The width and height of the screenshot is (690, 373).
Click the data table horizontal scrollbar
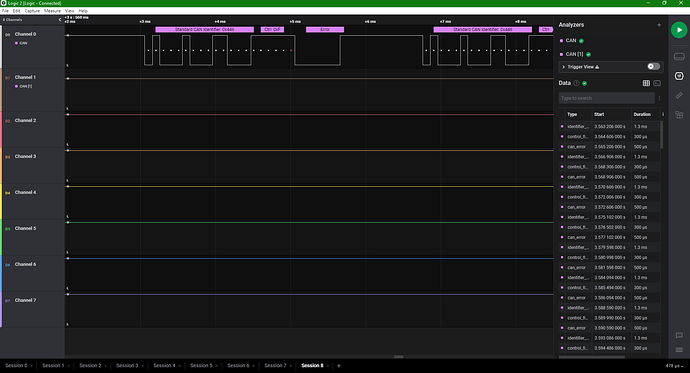[x=592, y=357]
